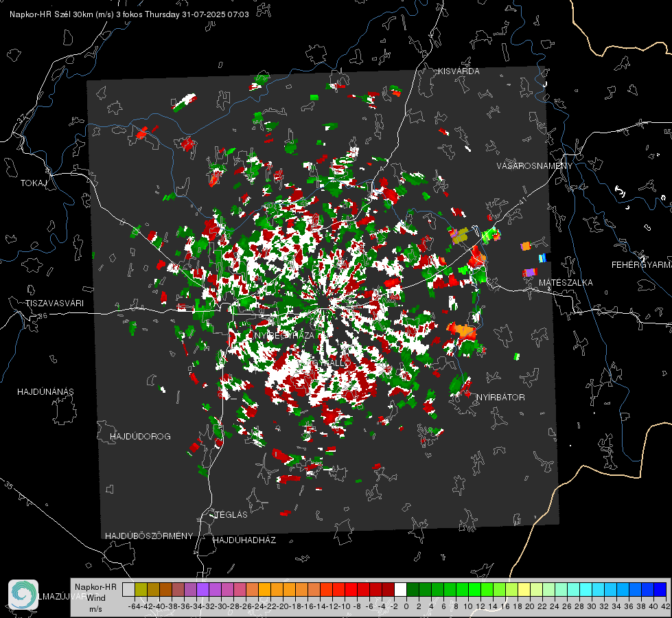Image resolution: width=672 pixels, height=618 pixels.
Task: Pick the bright green swatch for 10–12 m/s
Action: [x=474, y=590]
